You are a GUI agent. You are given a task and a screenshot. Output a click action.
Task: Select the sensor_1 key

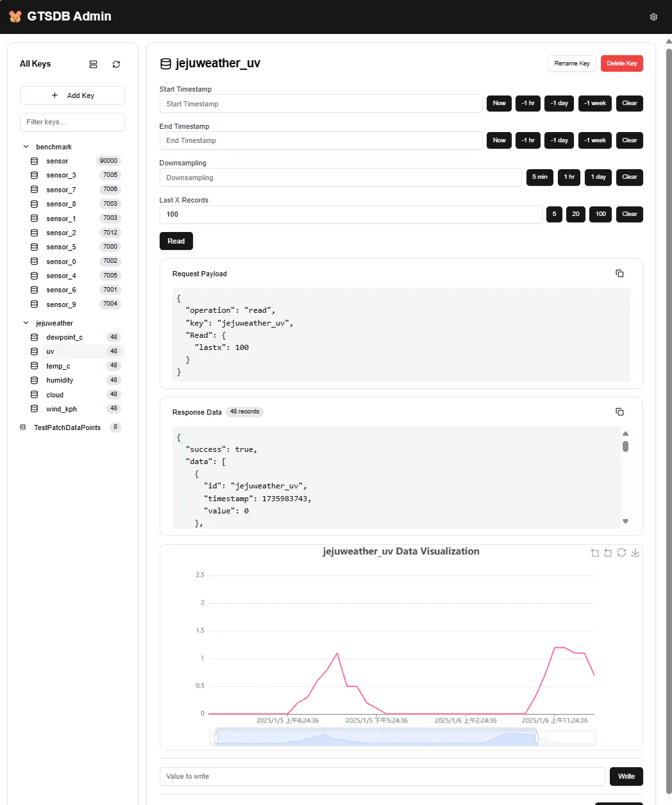click(76, 219)
